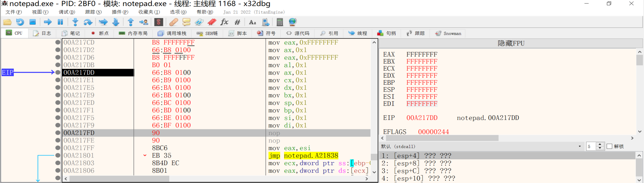
Task: Switch to the 断点 breakpoints tab
Action: coord(100,33)
